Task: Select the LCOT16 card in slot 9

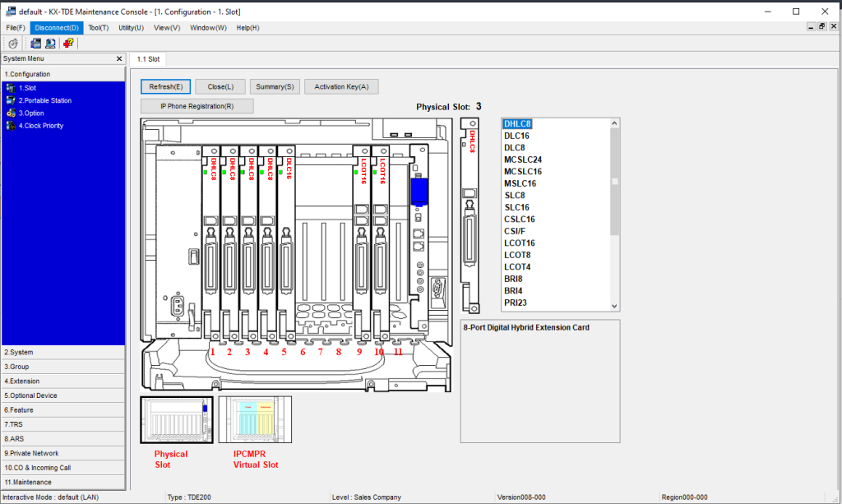Action: point(362,243)
